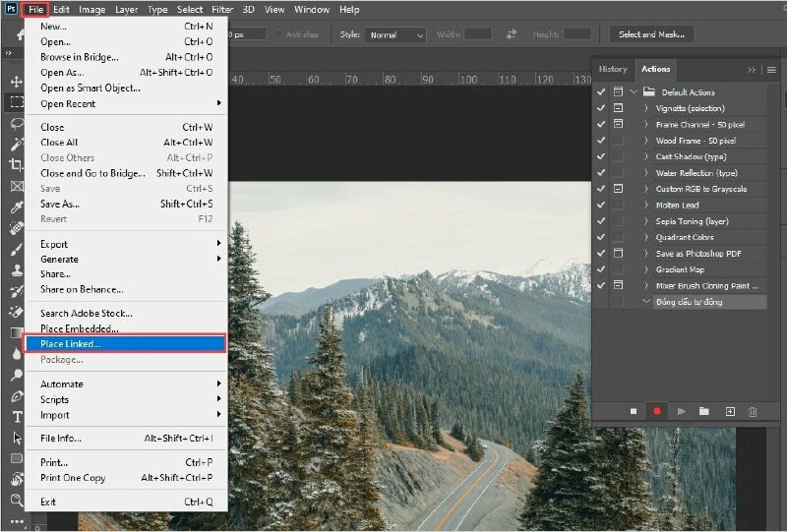Image resolution: width=787 pixels, height=532 pixels.
Task: Select the Horizontal Type tool
Action: 16,416
